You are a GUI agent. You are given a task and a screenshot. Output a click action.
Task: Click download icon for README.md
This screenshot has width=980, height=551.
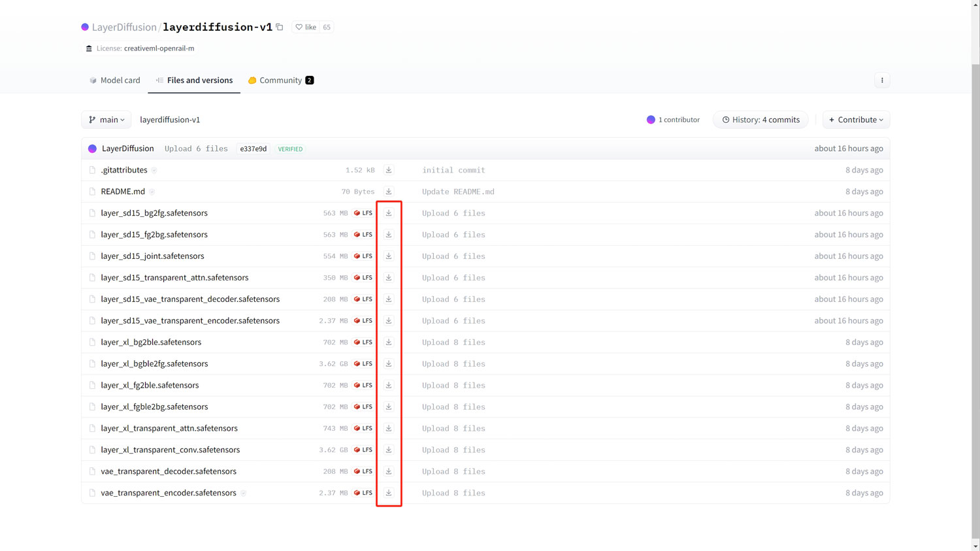(388, 192)
